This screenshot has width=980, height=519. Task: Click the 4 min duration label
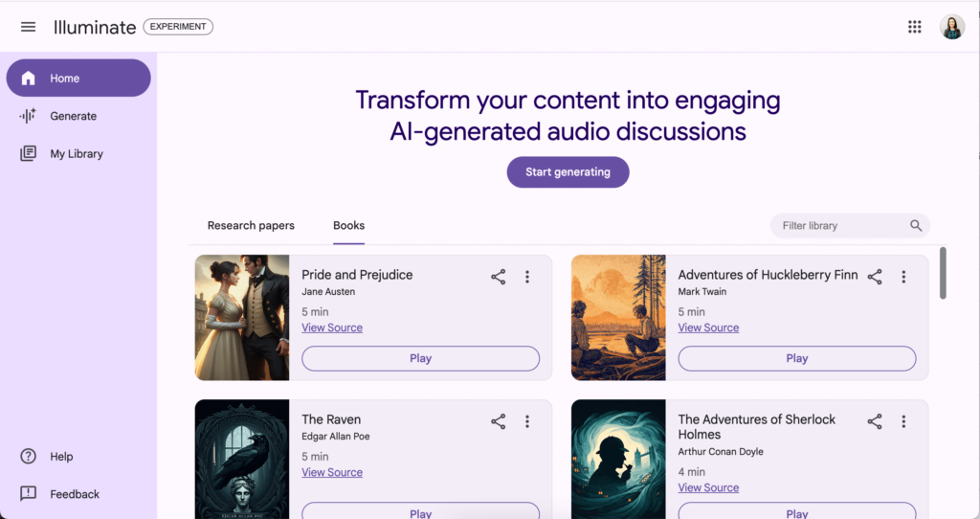tap(692, 471)
